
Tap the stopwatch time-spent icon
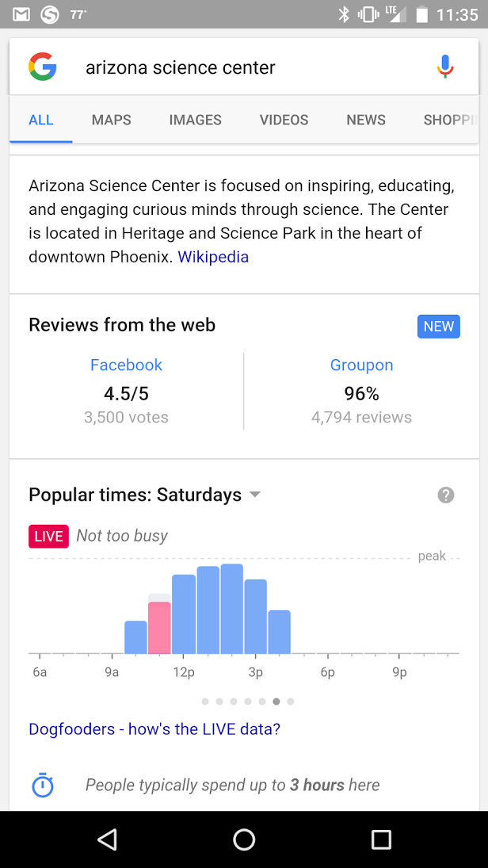tap(43, 786)
